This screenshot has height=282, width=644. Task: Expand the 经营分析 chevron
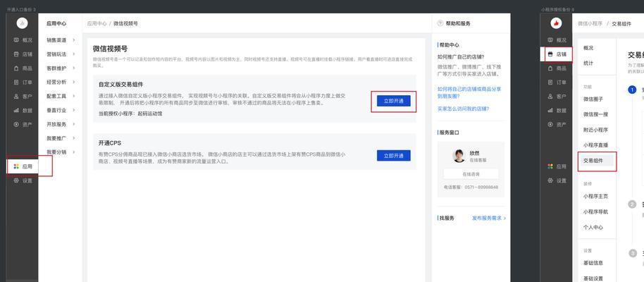tap(74, 82)
